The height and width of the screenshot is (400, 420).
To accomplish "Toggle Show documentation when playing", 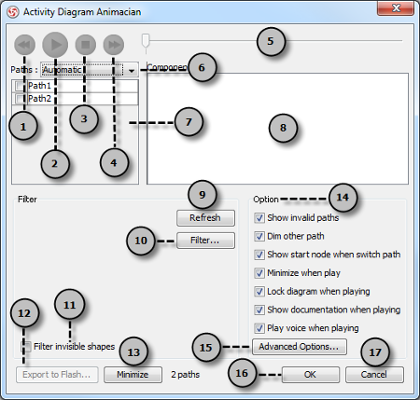I will click(259, 310).
